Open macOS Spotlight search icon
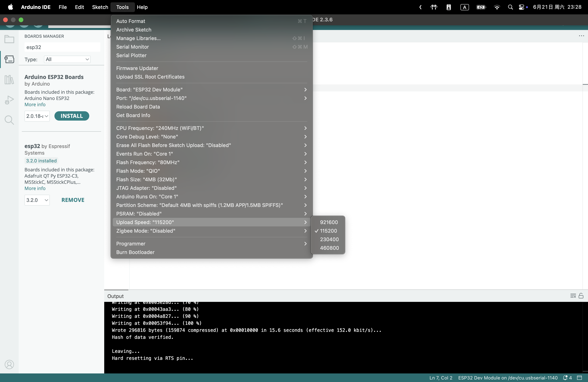The image size is (588, 382). tap(510, 7)
